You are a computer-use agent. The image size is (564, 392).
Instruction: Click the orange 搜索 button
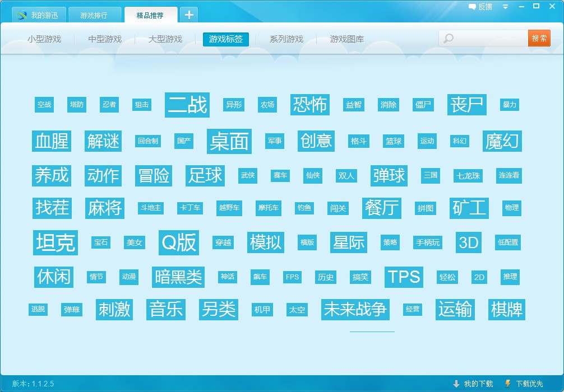[x=539, y=38]
